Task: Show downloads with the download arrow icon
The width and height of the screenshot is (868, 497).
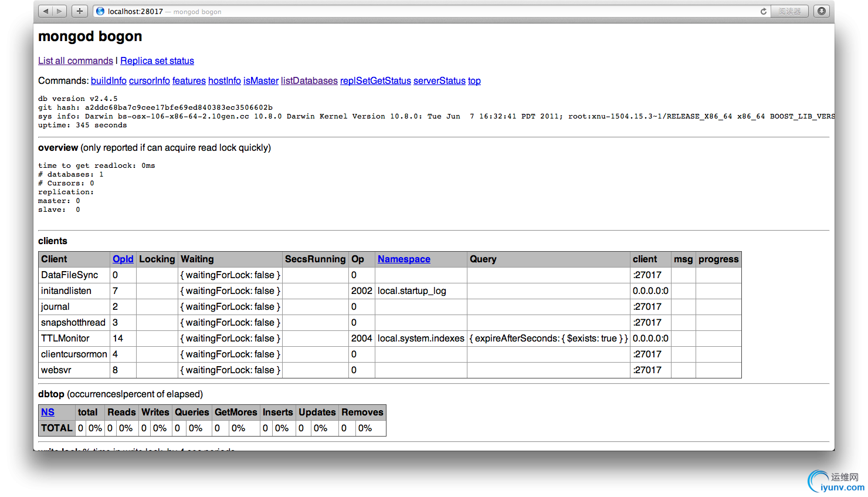Action: [x=822, y=11]
